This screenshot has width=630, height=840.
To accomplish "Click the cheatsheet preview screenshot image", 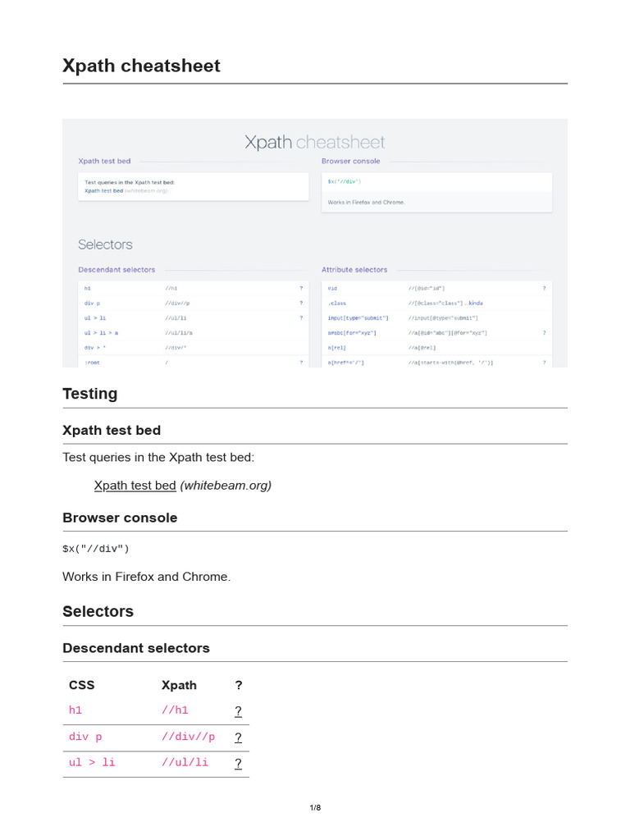I will tap(315, 243).
